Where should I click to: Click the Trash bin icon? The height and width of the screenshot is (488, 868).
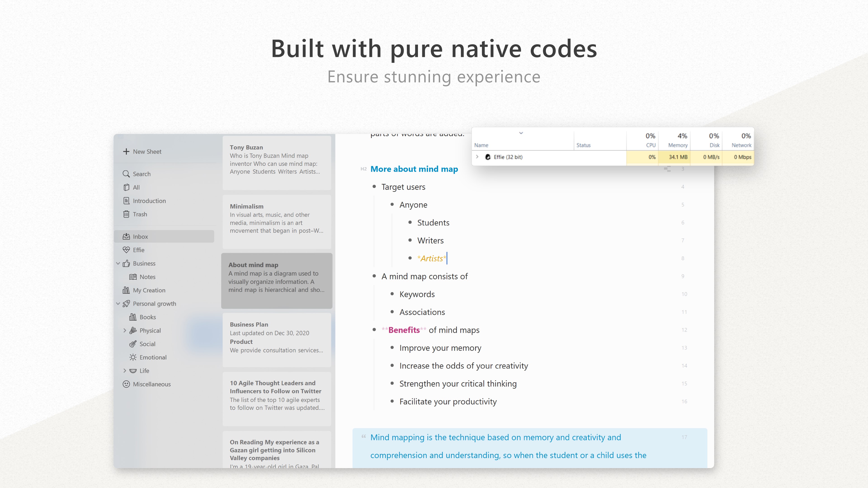point(126,214)
